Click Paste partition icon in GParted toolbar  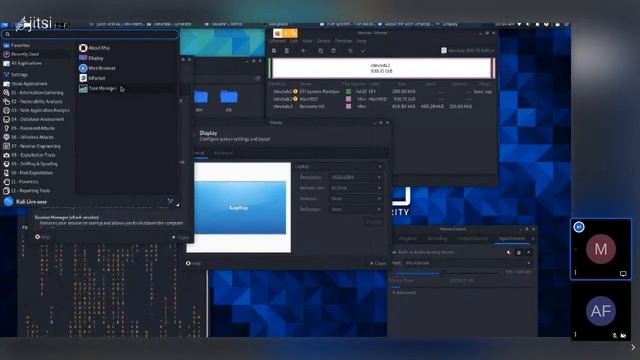[333, 51]
